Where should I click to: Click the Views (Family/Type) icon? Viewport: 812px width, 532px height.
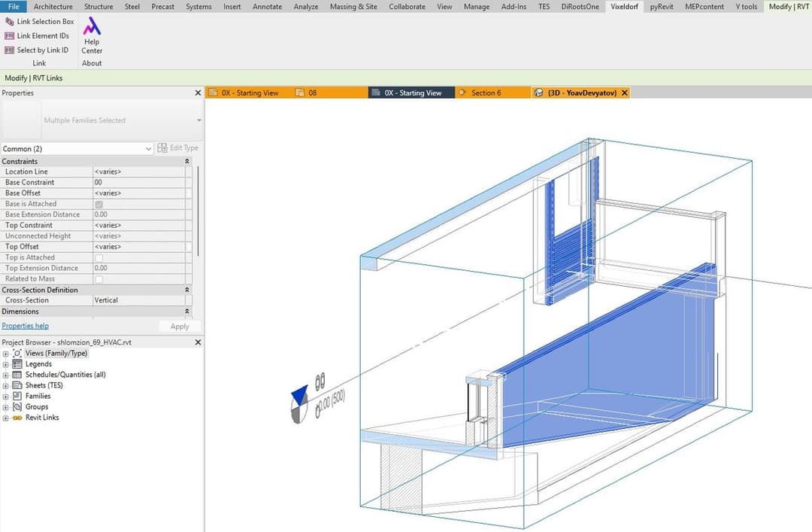(x=17, y=353)
